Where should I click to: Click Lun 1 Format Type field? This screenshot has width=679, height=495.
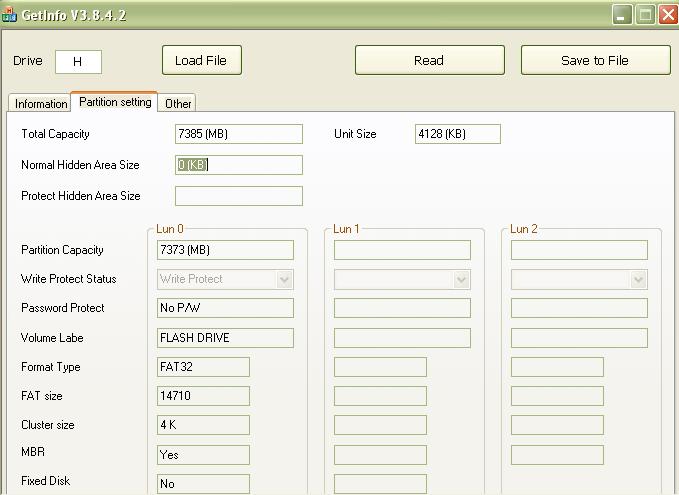coord(380,367)
